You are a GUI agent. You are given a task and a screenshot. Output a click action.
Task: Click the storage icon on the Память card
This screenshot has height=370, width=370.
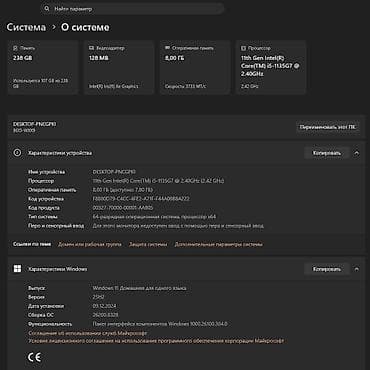(x=15, y=48)
